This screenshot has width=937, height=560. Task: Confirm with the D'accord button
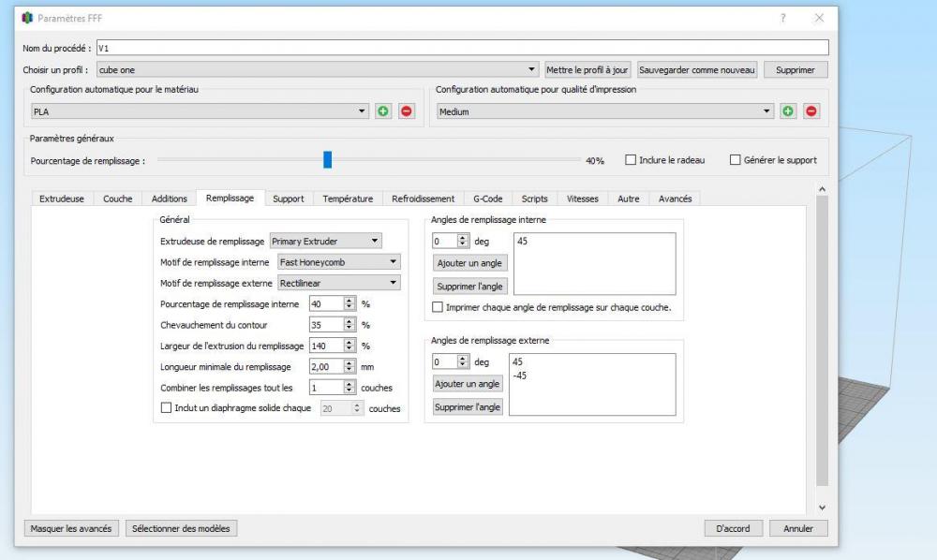734,528
